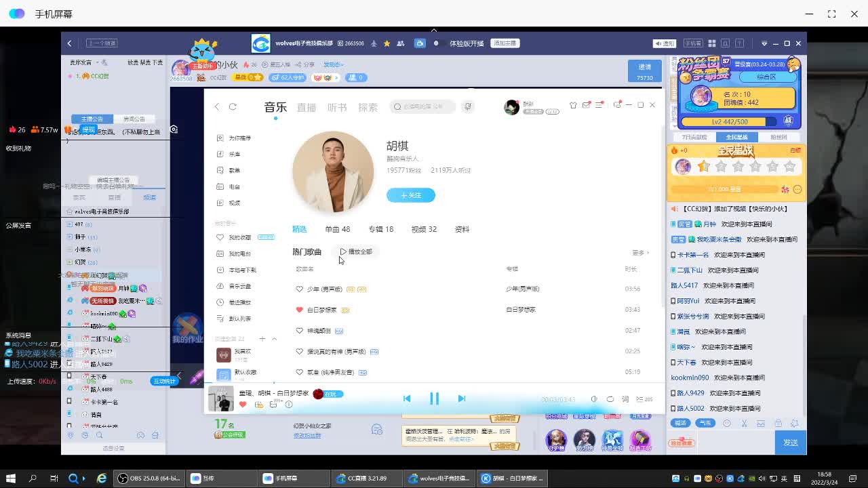868x488 pixels.
Task: Open song info icon in player bar
Action: [x=289, y=405]
